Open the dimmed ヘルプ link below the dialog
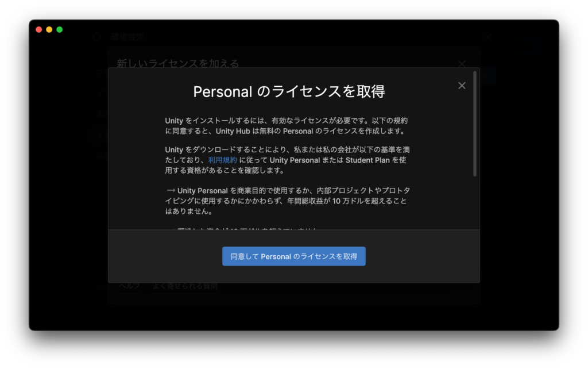This screenshot has width=588, height=369. click(x=129, y=286)
